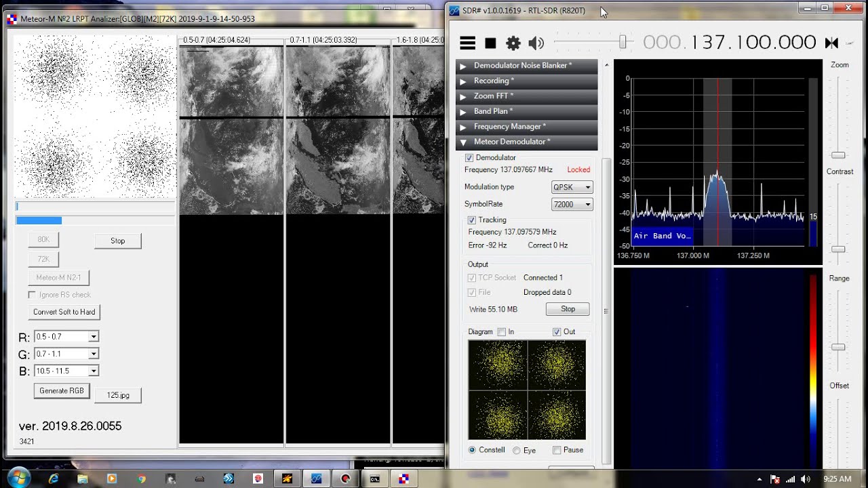
Task: Disable the Diagram Out checkbox
Action: [x=557, y=332]
